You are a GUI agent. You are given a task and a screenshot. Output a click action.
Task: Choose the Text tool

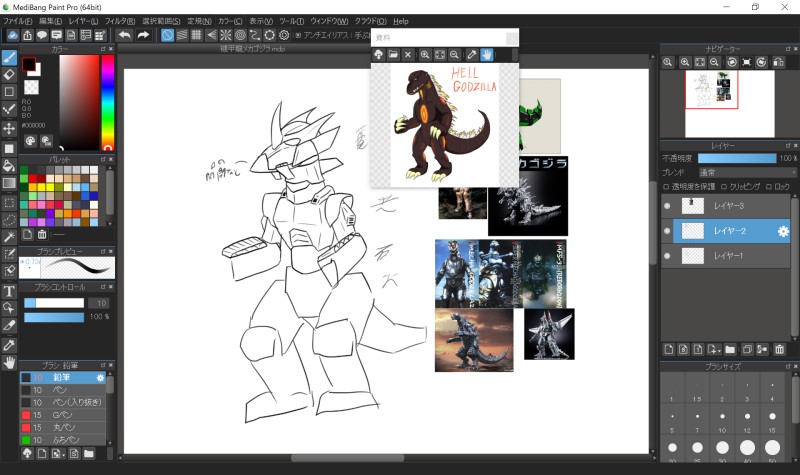(x=9, y=291)
